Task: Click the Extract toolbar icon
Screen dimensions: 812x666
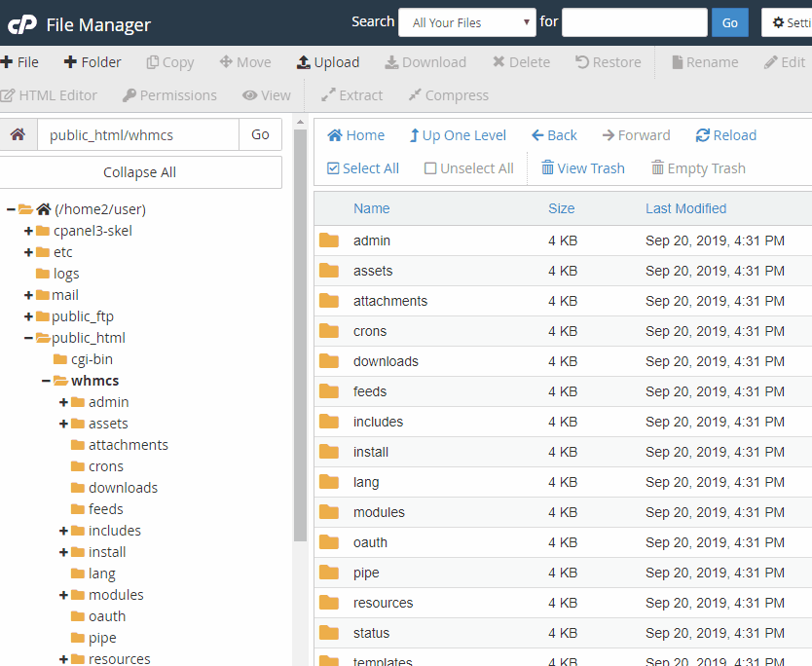Action: pyautogui.click(x=328, y=95)
